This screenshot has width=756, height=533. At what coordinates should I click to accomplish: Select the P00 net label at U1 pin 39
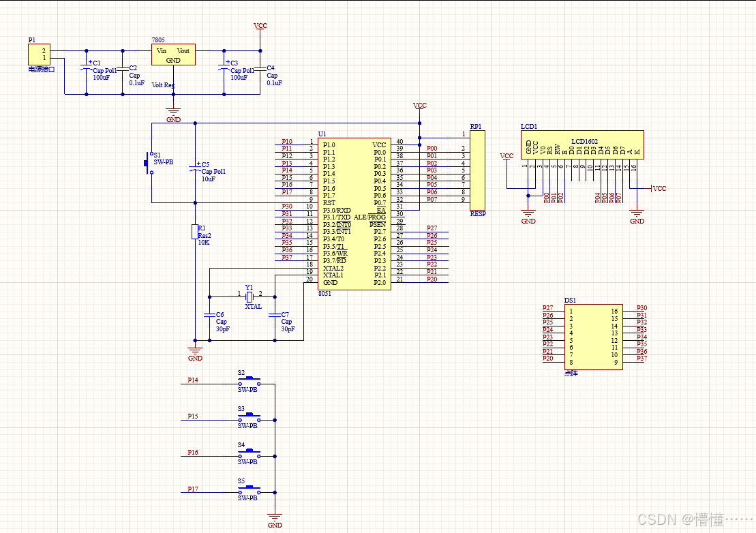432,149
